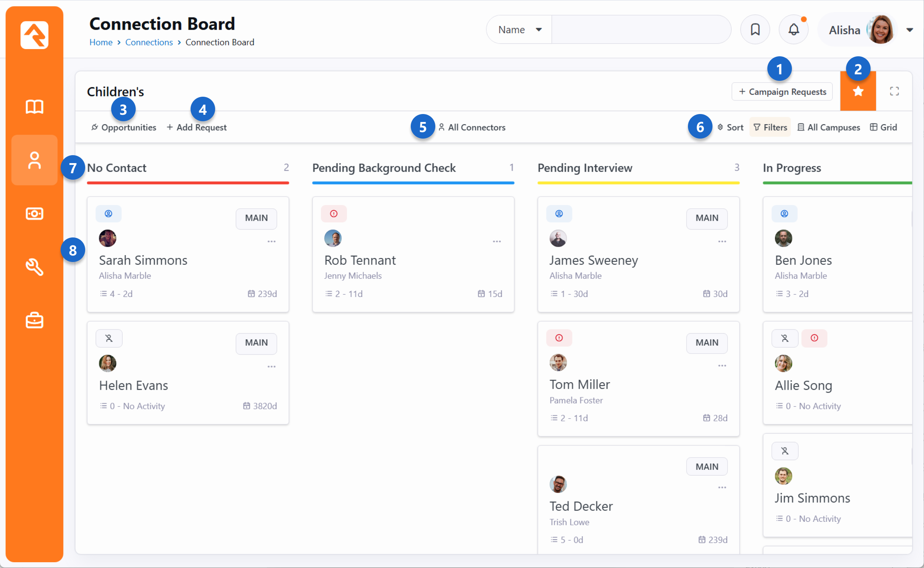924x568 pixels.
Task: Open the money bill sidebar icon
Action: [x=34, y=214]
